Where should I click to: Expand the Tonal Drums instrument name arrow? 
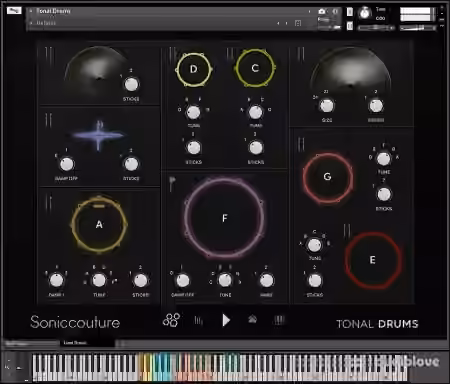point(31,11)
